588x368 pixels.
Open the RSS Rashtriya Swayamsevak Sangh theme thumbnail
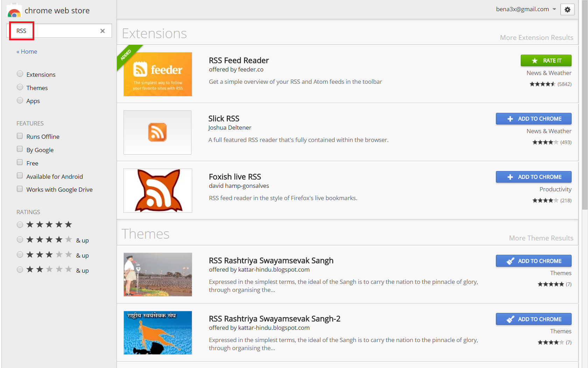click(157, 274)
